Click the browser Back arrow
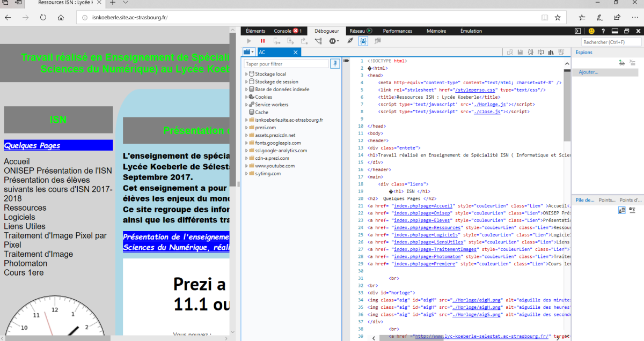This screenshot has width=644, height=341. pos(8,17)
